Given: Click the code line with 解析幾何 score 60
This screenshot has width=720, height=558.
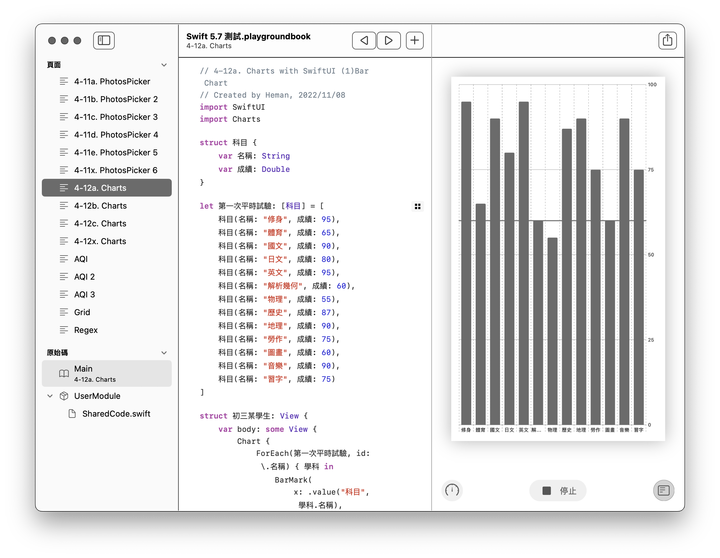Looking at the screenshot, I should click(287, 286).
